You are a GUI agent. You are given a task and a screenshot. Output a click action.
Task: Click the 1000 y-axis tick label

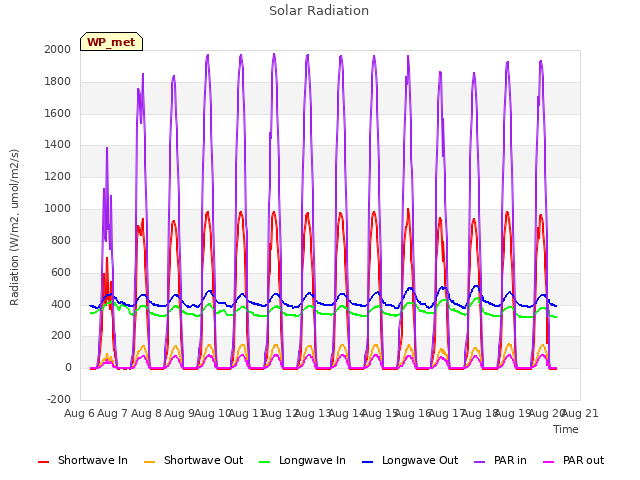click(58, 209)
